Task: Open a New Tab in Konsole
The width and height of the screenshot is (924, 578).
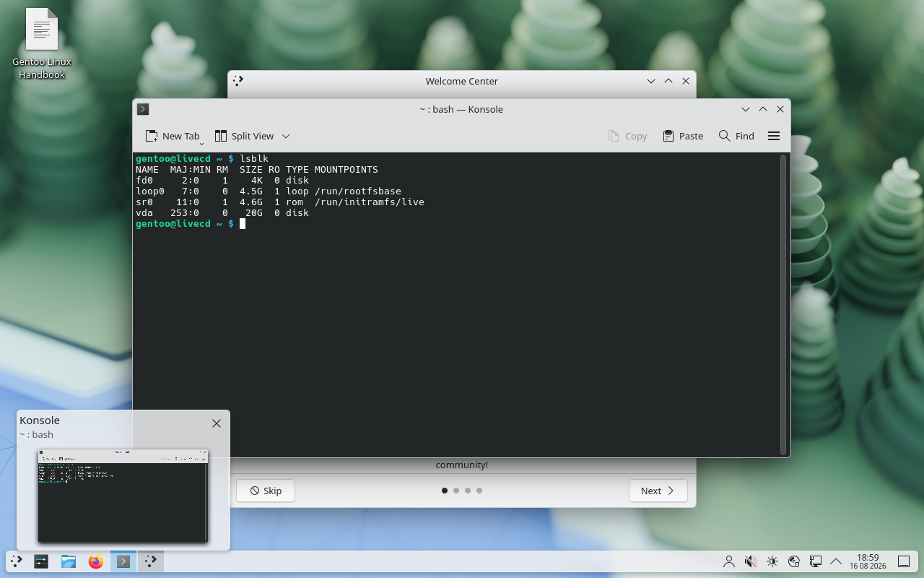Action: [x=172, y=136]
